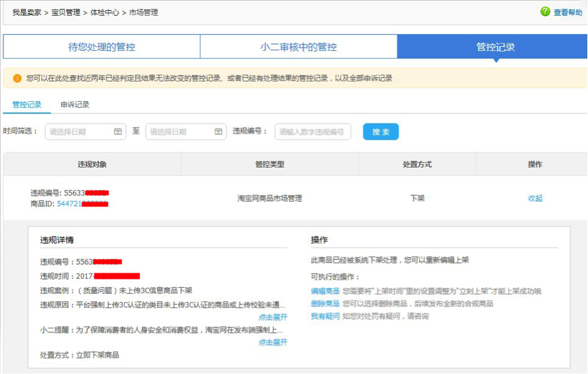The width and height of the screenshot is (588, 374).
Task: Open the 我有疑问 link
Action: pyautogui.click(x=325, y=316)
